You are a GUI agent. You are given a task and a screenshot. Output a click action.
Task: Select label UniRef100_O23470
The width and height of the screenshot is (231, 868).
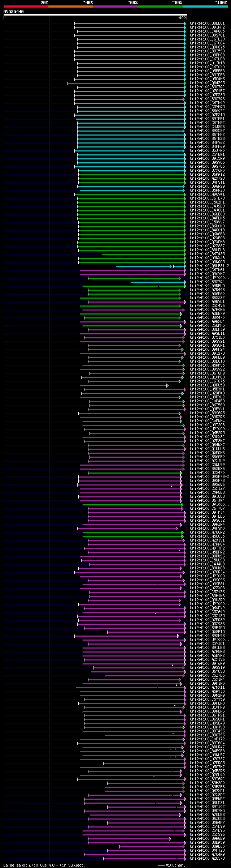pos(207,473)
